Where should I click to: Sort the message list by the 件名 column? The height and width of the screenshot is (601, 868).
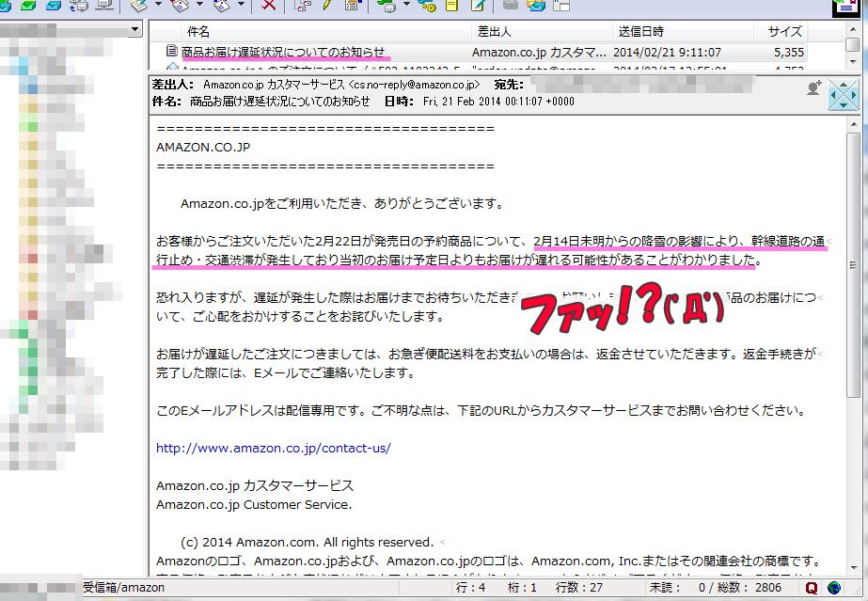point(326,32)
